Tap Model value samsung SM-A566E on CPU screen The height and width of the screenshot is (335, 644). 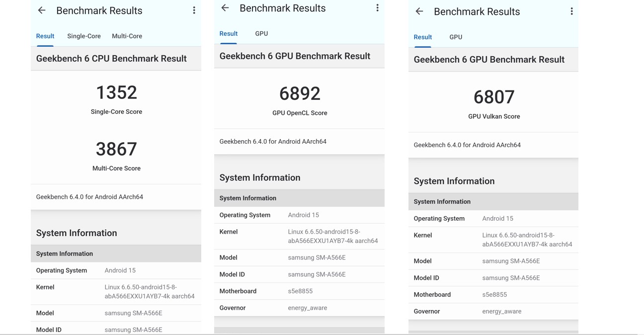(x=133, y=313)
